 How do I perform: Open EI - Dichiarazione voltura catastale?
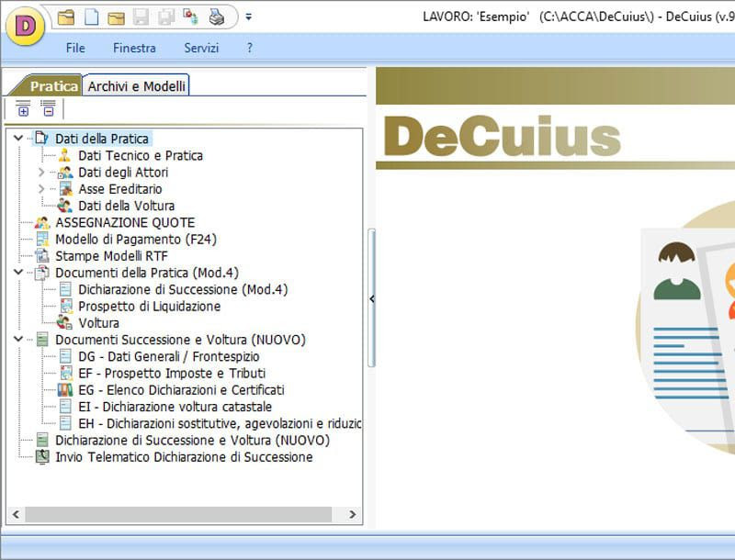click(x=175, y=407)
